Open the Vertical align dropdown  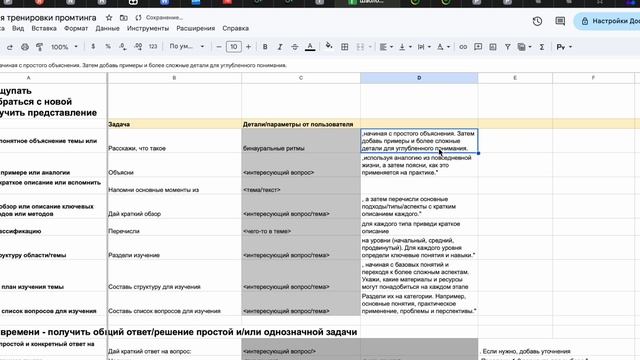(405, 47)
